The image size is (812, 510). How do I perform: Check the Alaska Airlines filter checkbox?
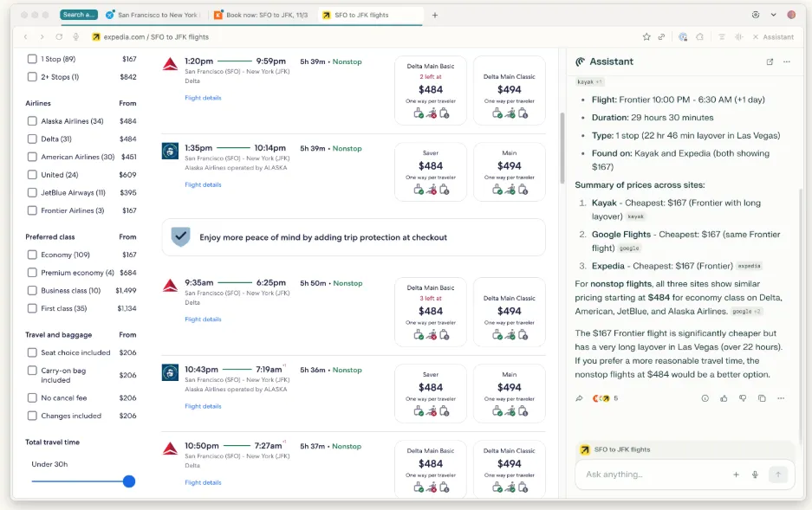(x=32, y=121)
